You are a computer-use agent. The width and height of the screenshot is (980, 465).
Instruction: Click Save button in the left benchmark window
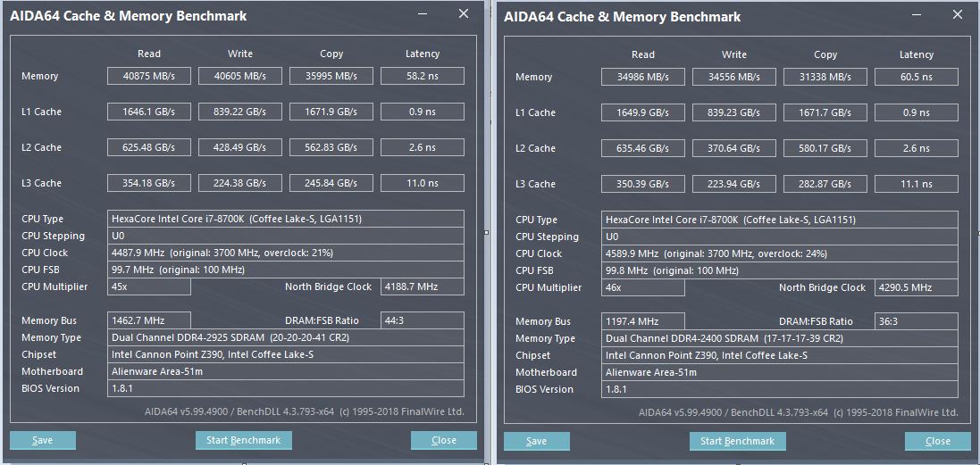click(x=43, y=440)
